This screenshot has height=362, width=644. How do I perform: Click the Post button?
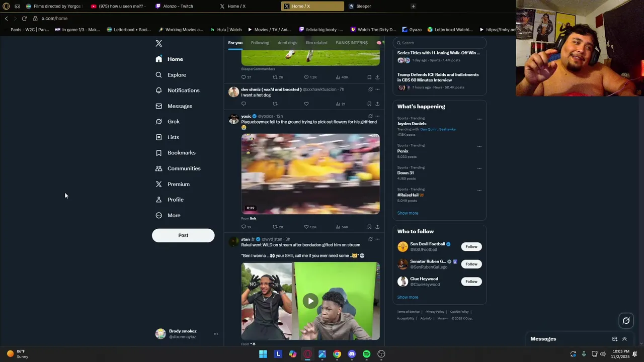click(183, 235)
